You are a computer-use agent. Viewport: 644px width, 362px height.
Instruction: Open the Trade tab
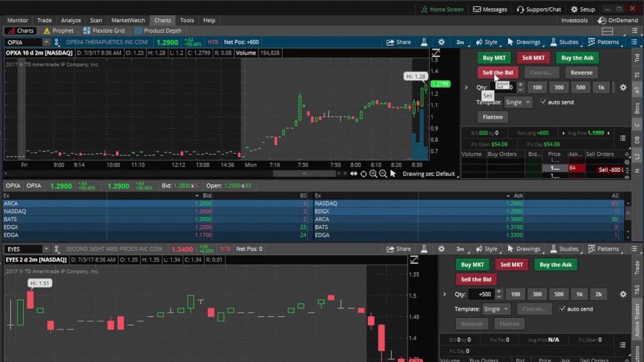pyautogui.click(x=44, y=20)
